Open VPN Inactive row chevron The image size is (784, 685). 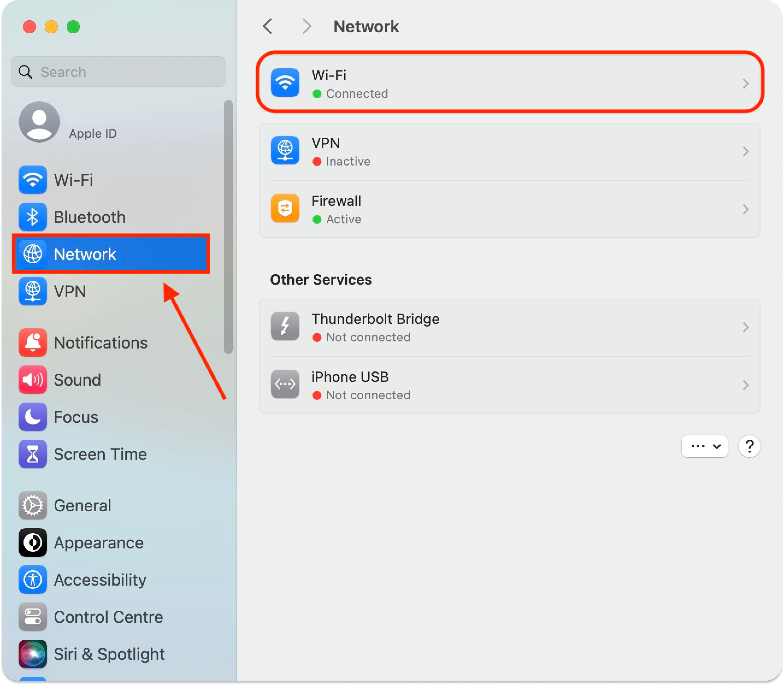(x=745, y=152)
